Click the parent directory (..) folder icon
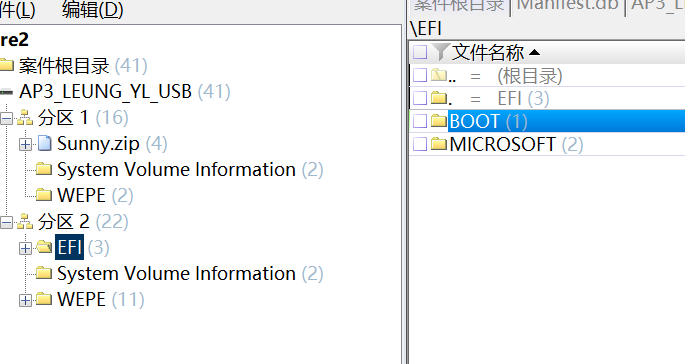 click(x=439, y=75)
